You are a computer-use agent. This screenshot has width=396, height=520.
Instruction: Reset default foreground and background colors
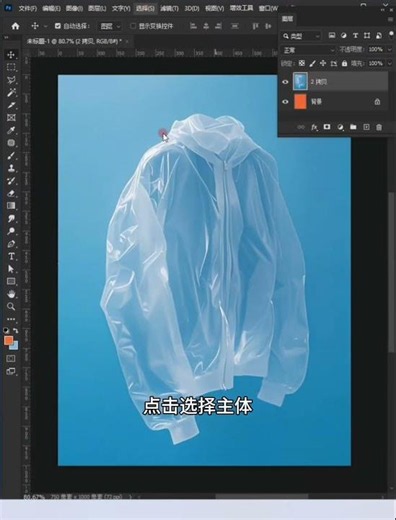(x=6, y=330)
